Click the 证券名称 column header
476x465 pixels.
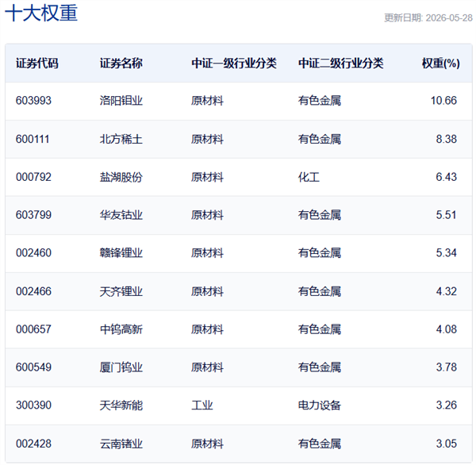point(121,63)
